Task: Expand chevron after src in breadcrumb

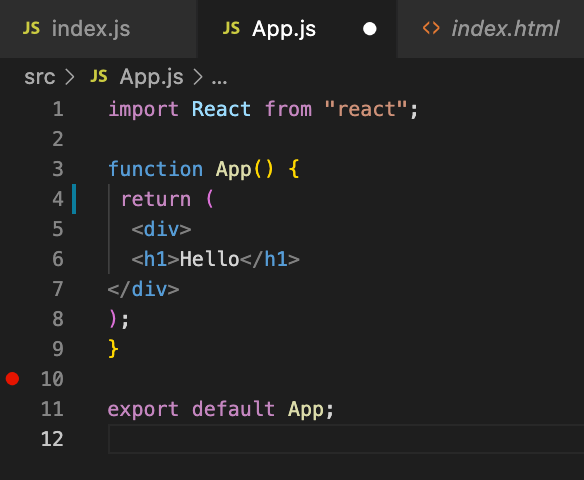Action: point(70,77)
